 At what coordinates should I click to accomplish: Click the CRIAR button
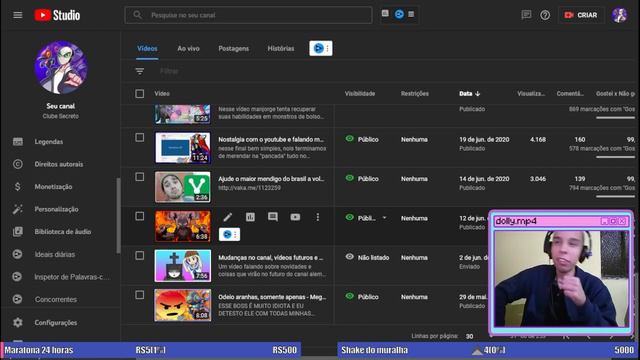581,15
